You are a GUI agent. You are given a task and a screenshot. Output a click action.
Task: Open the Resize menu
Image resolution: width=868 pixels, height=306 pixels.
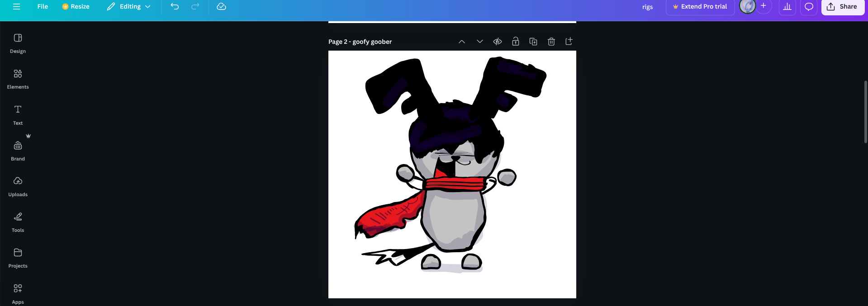coord(76,7)
